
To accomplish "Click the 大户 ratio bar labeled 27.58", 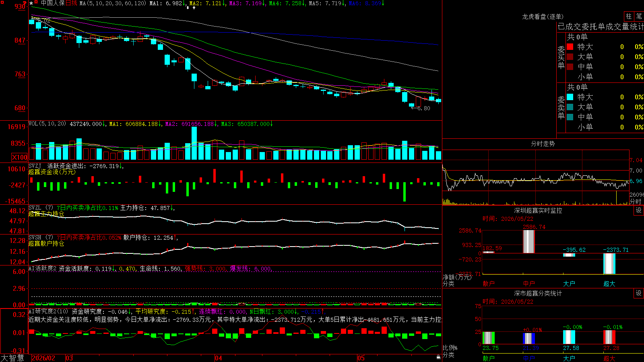I will pyautogui.click(x=569, y=337).
